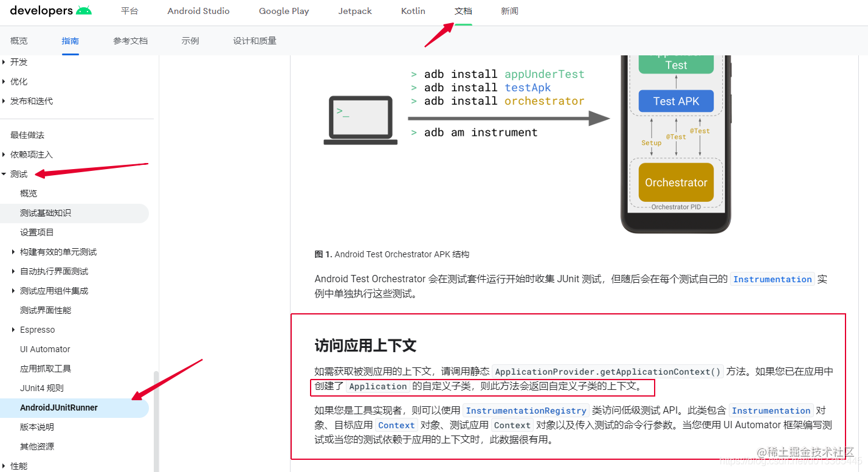The height and width of the screenshot is (472, 868).
Task: Open the 新闻 navigation item
Action: [509, 11]
